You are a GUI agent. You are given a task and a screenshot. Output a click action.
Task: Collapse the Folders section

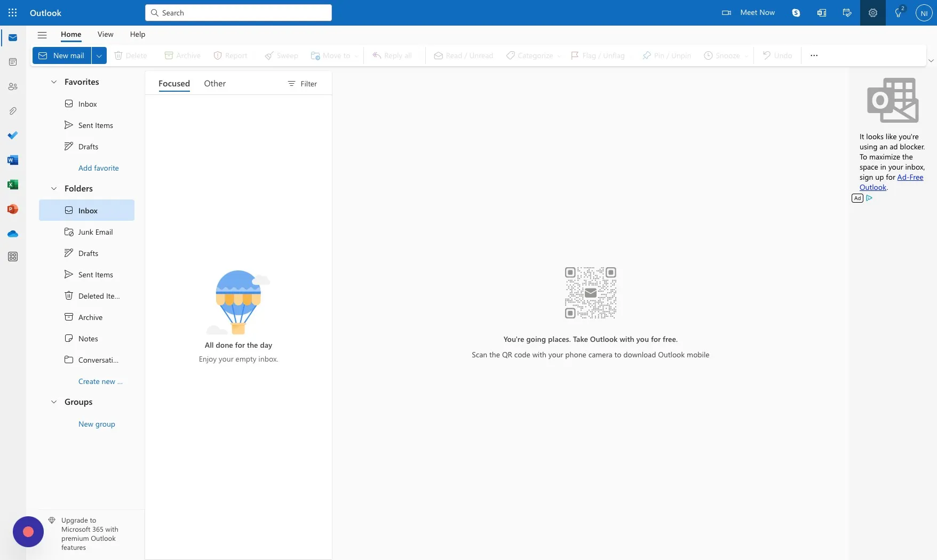tap(54, 189)
